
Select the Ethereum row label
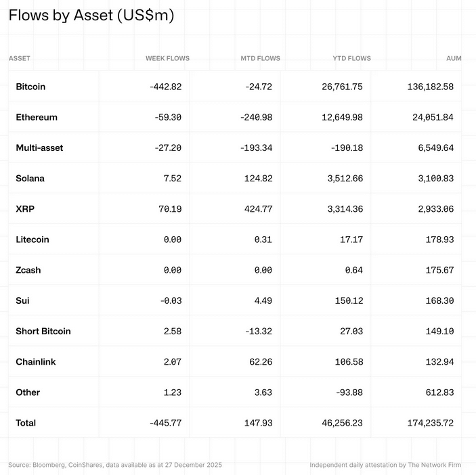[x=37, y=117]
